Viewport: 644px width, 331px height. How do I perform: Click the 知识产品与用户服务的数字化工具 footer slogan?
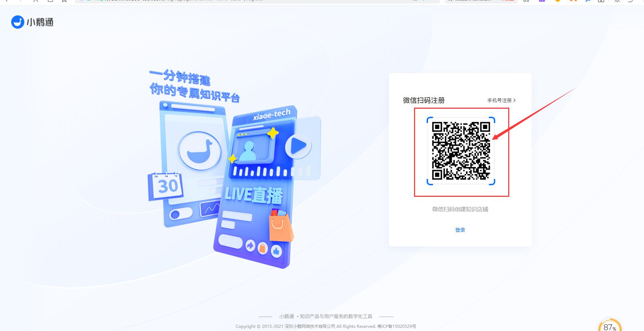pos(336,316)
